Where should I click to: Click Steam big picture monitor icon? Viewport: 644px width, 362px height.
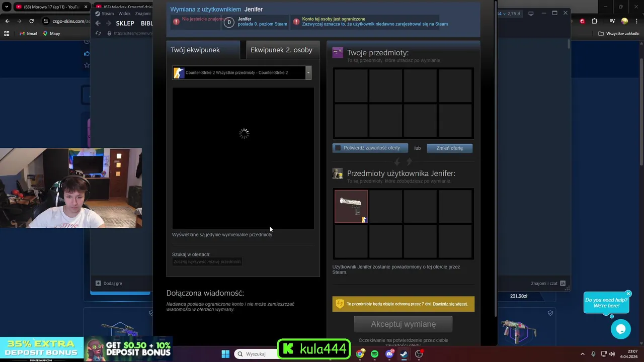point(531,14)
